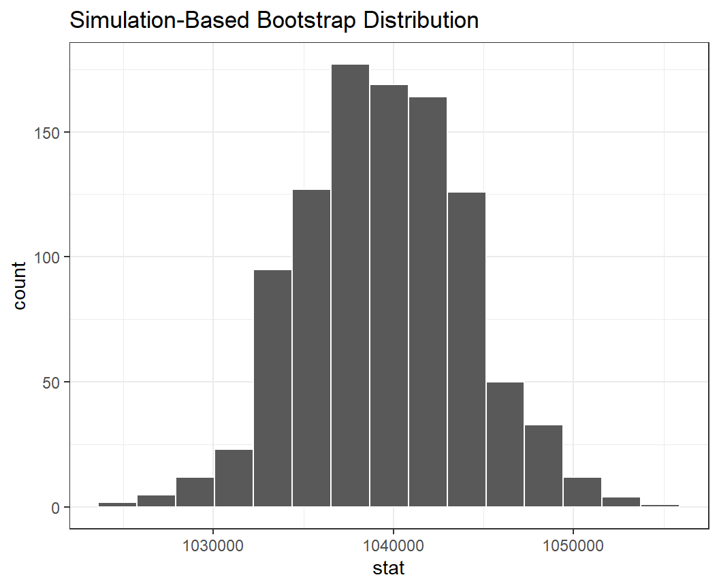This screenshot has width=719, height=588.
Task: Click the bar that reaches exactly 50
Action: (505, 444)
